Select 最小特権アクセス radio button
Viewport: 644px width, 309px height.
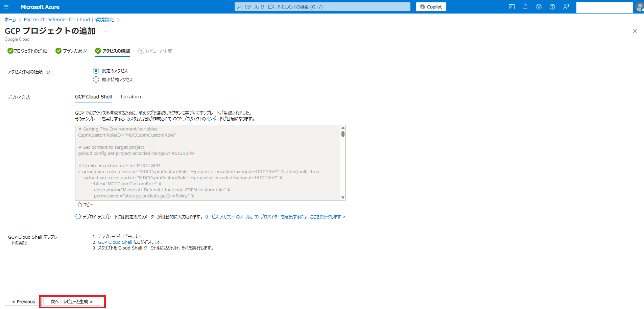point(96,79)
